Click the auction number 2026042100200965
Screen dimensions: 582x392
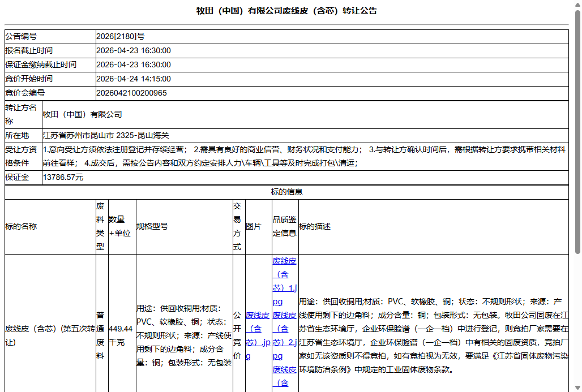coord(132,93)
